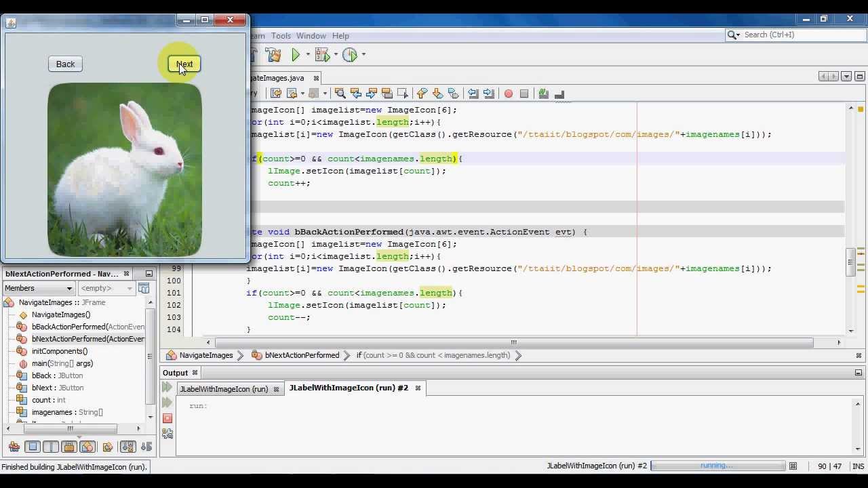Screen dimensions: 868x488
Task: Click the Stop Macro Recording square icon
Action: point(524,94)
